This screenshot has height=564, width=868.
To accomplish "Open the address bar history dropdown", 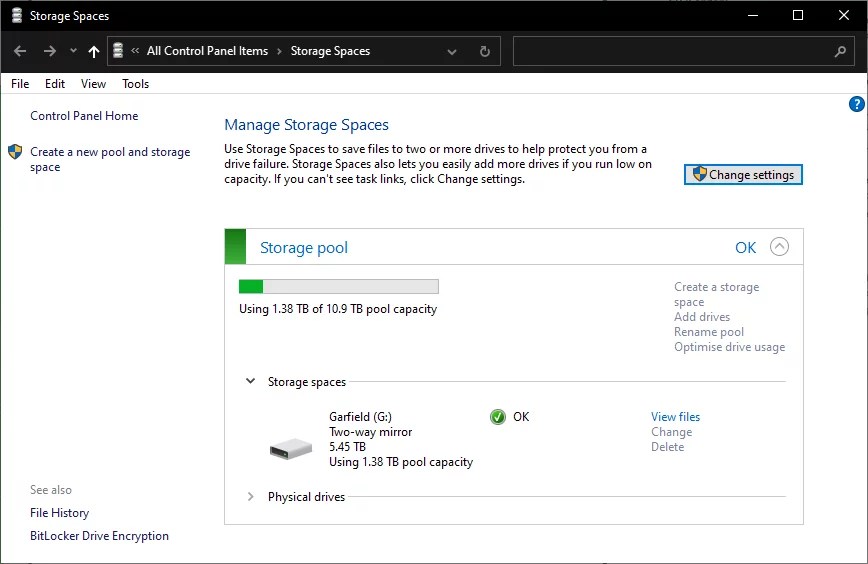I will click(x=452, y=51).
